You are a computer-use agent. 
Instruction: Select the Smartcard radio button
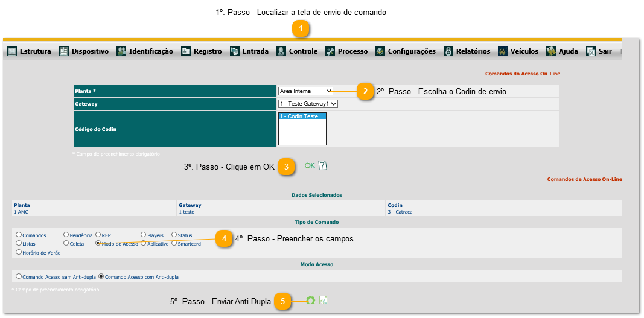(174, 243)
